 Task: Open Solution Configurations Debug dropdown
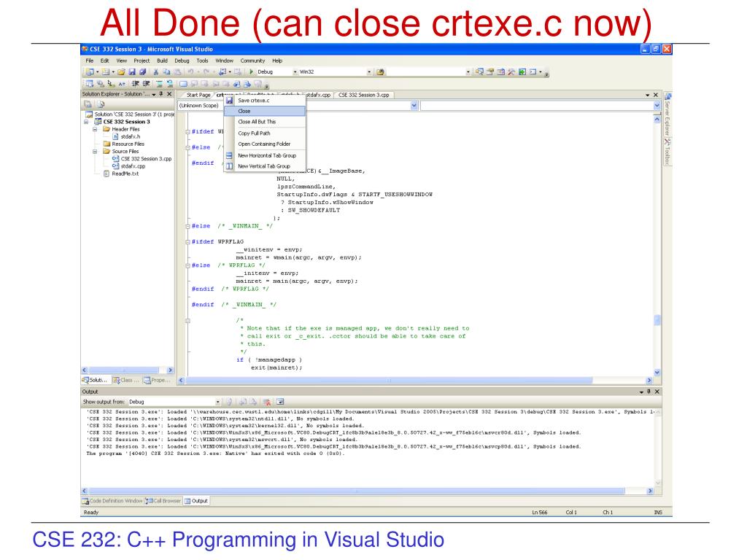[x=295, y=72]
